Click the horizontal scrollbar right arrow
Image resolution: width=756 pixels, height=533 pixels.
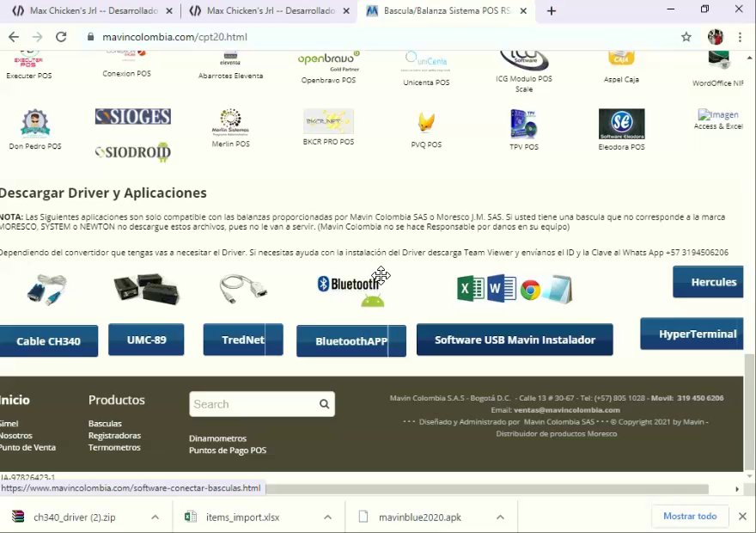tap(737, 489)
